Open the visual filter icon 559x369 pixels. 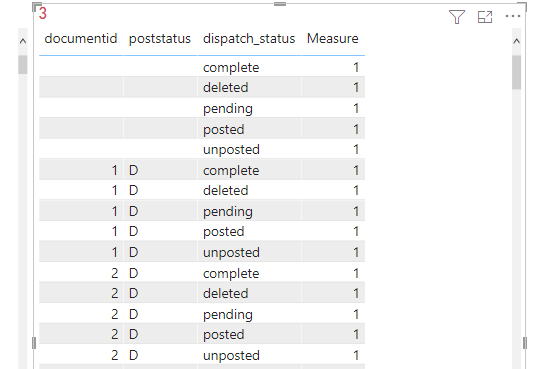(x=457, y=17)
